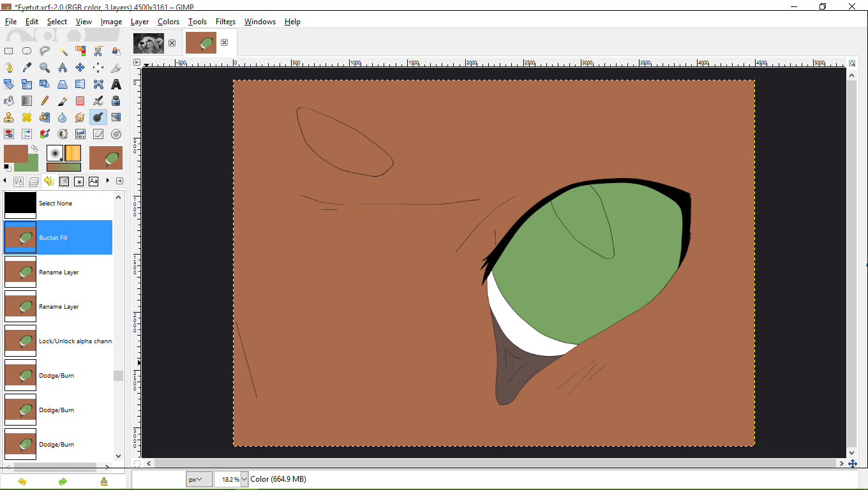
Task: Open the active gradient preview
Action: point(64,167)
